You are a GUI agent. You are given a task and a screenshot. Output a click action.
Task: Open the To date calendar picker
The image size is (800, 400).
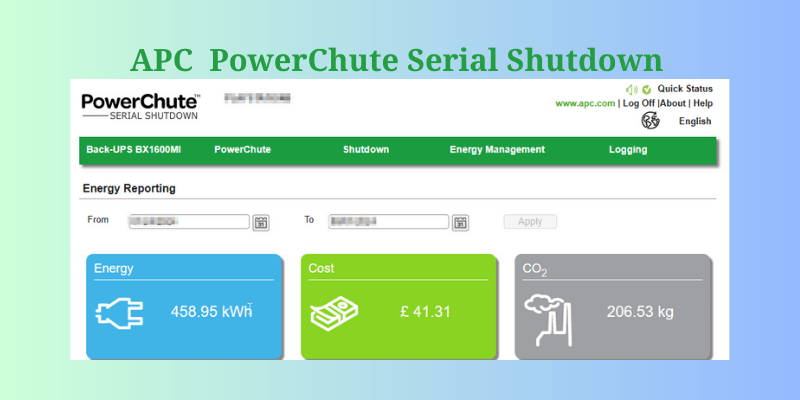point(460,222)
